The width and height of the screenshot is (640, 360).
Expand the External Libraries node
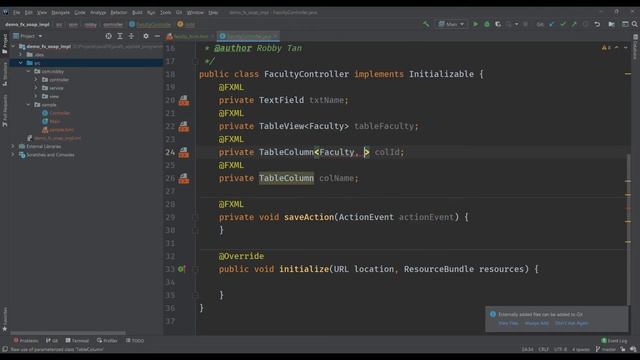click(x=13, y=146)
